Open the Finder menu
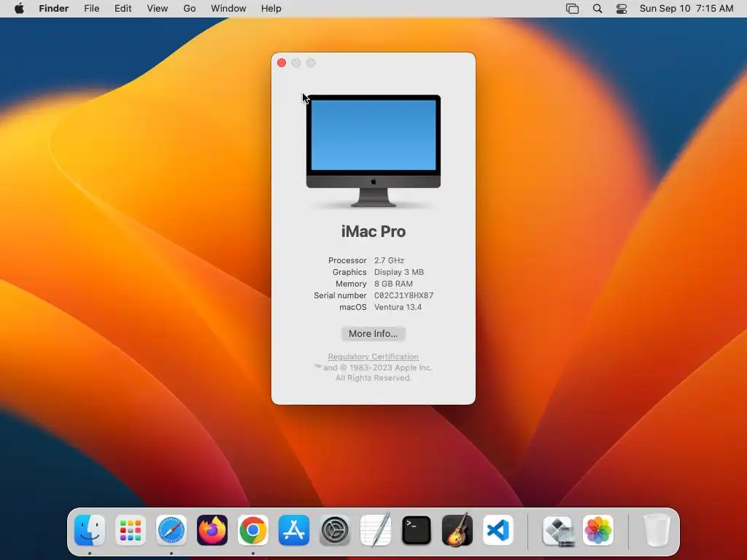 click(54, 9)
